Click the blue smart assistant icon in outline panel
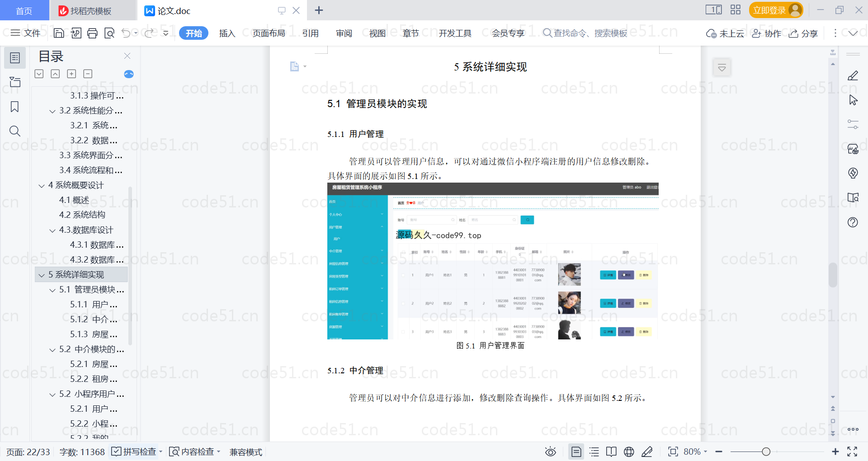 point(129,74)
